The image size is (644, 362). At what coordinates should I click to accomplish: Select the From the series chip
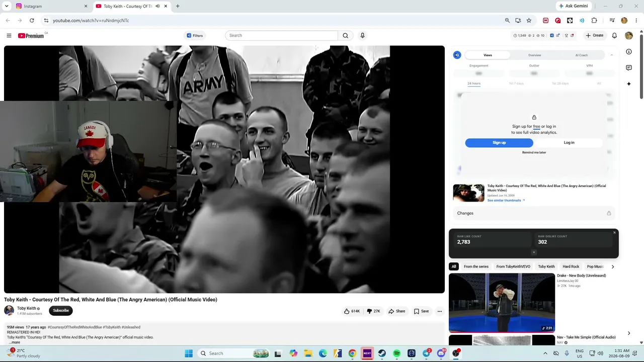[x=476, y=266]
